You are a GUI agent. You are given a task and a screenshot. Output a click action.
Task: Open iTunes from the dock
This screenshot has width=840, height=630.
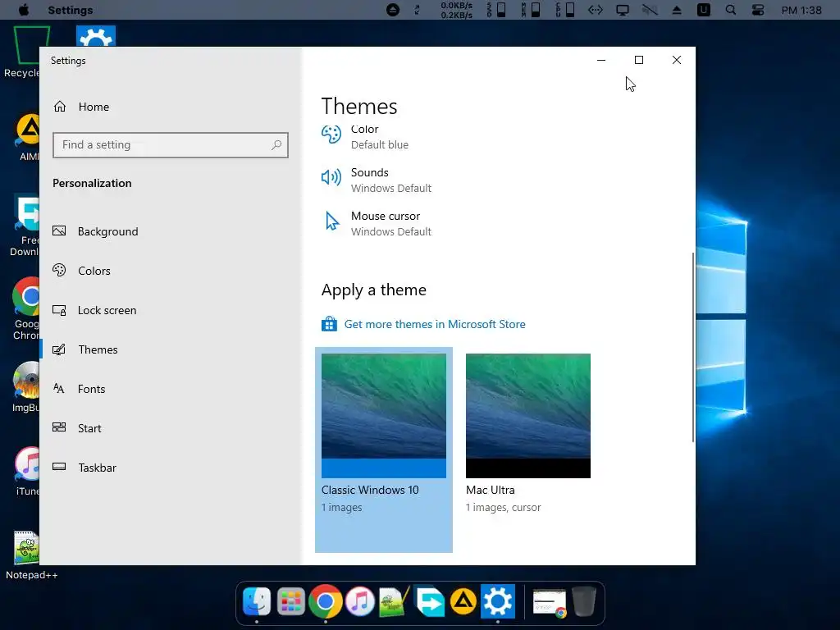(360, 601)
